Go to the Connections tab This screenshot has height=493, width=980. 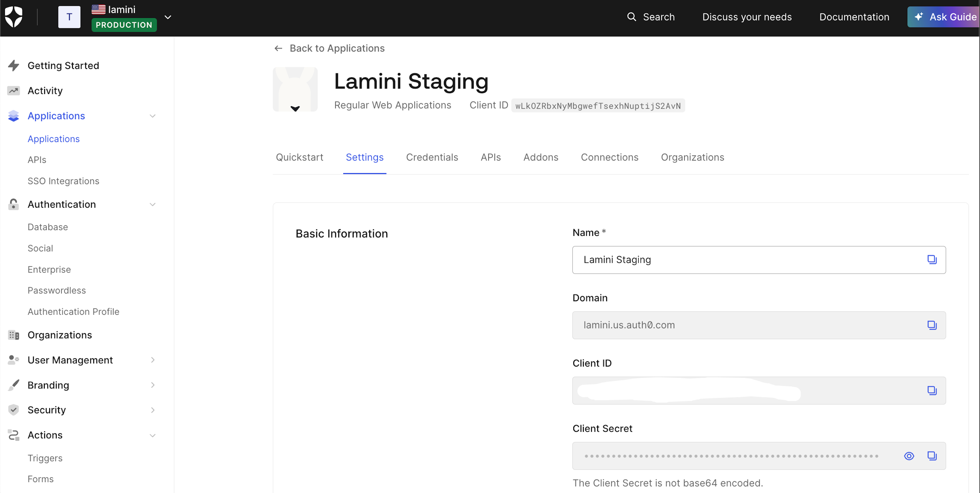[609, 157]
